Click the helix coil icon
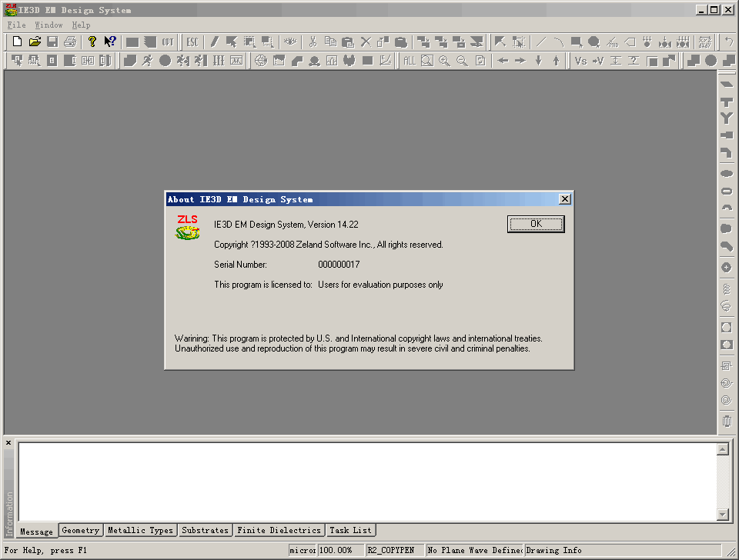This screenshot has height=560, width=739. [x=727, y=288]
